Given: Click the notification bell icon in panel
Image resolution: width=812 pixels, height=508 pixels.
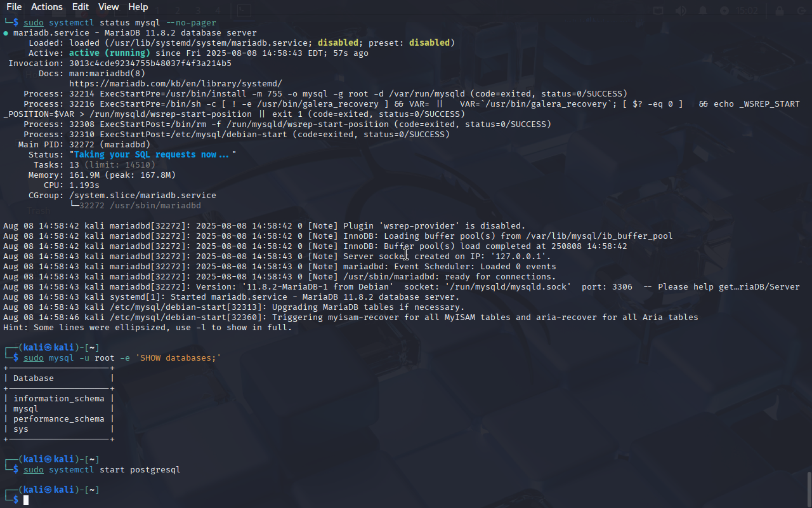Looking at the screenshot, I should (x=703, y=11).
